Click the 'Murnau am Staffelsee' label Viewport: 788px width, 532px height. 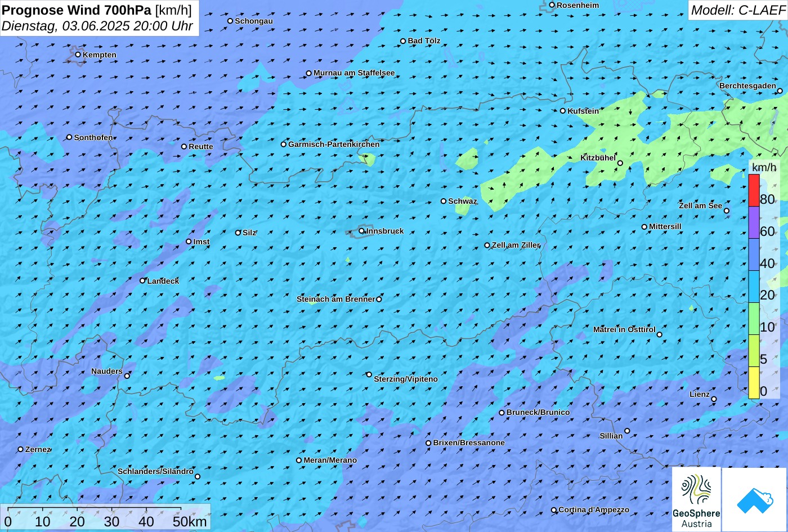click(354, 73)
